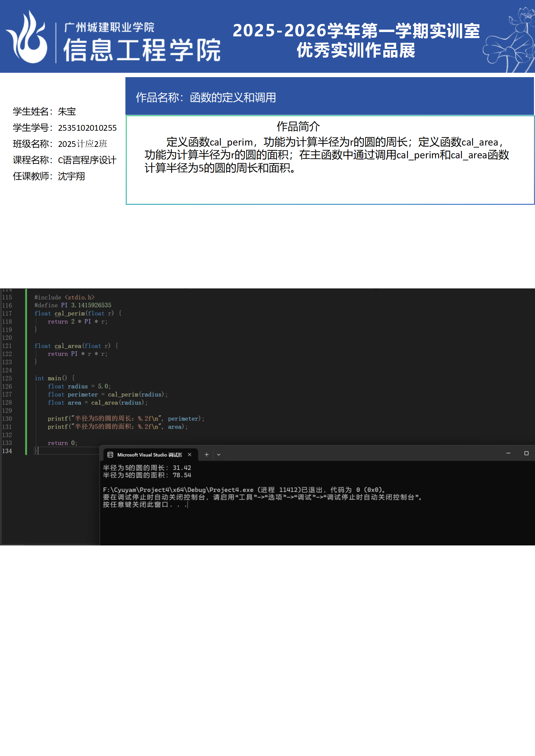Click the PI value 3.1415926535 in the define
This screenshot has height=756, width=535.
pos(91,305)
